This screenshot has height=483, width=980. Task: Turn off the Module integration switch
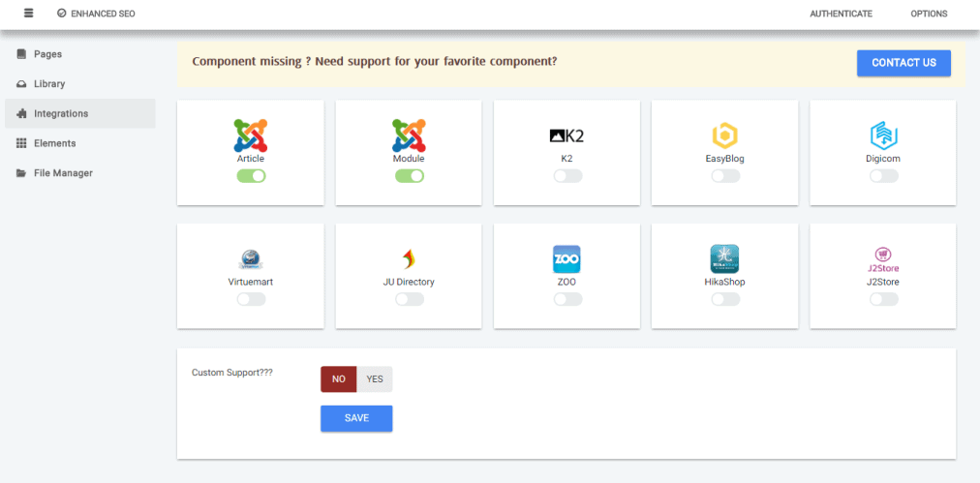point(409,176)
